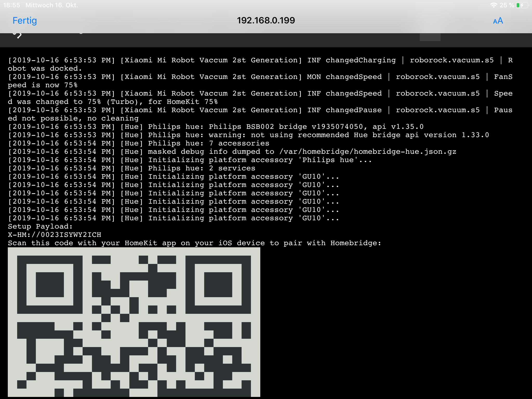Tap the charging battery icon
The width and height of the screenshot is (532, 399).
coord(522,5)
